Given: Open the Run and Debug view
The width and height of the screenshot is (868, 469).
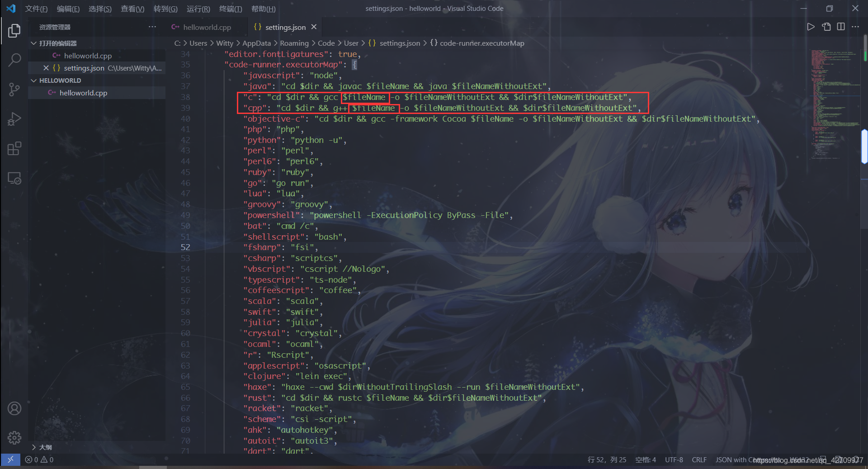Looking at the screenshot, I should click(x=14, y=119).
